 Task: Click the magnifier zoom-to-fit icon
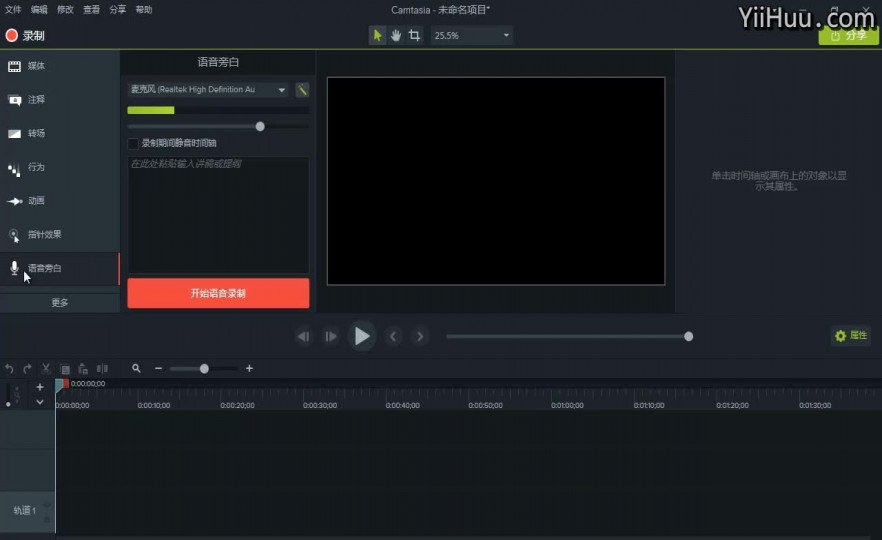136,368
